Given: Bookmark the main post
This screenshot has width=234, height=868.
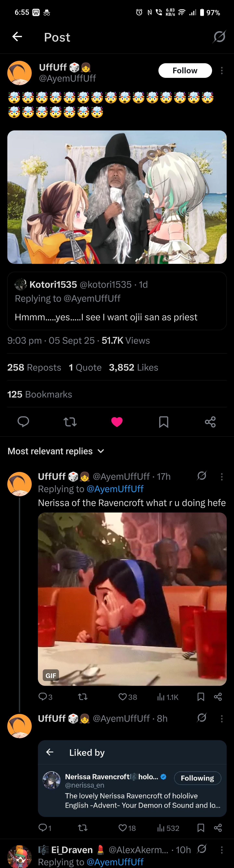Looking at the screenshot, I should click(163, 422).
